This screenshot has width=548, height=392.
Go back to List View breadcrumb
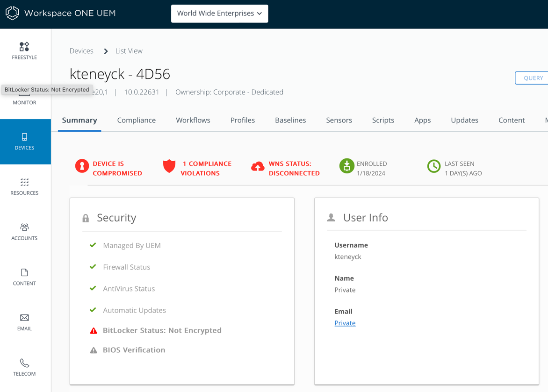[x=129, y=51]
